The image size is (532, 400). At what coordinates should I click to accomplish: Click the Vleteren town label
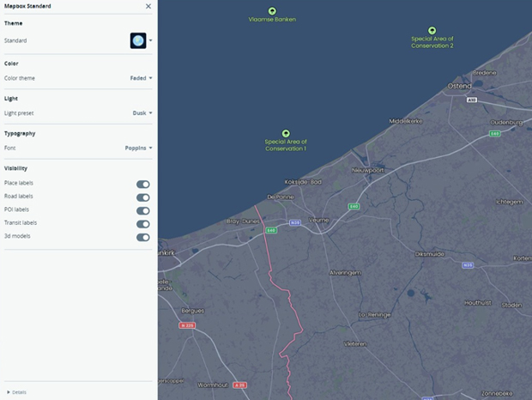click(355, 344)
